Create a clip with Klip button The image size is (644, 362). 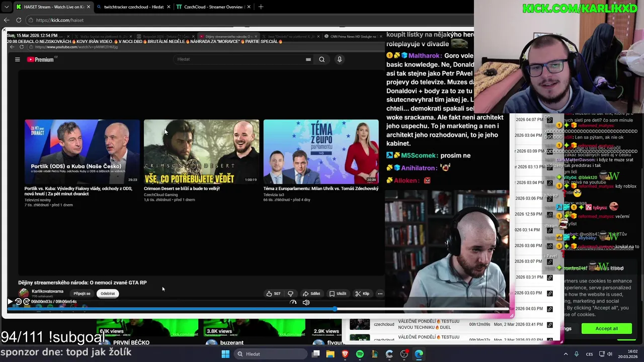(x=362, y=294)
